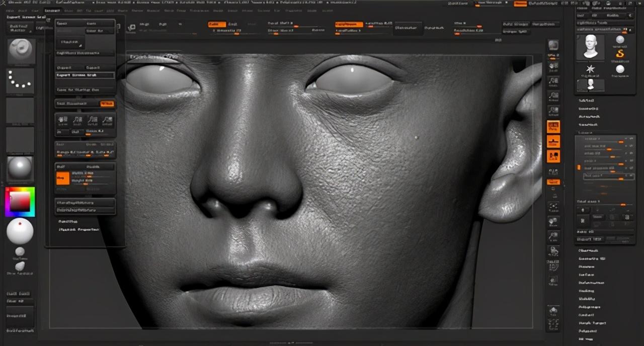
Task: Click the PolyF icon on the right shelf
Action: (553, 266)
